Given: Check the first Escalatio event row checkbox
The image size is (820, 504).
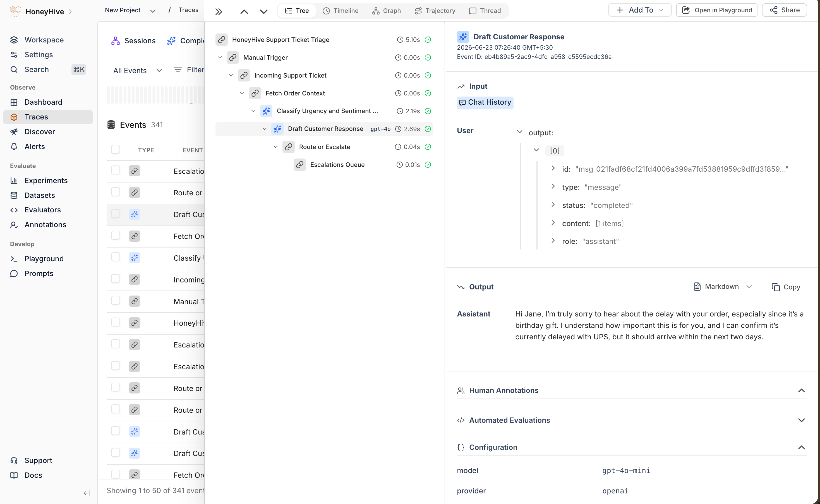Looking at the screenshot, I should [x=115, y=170].
